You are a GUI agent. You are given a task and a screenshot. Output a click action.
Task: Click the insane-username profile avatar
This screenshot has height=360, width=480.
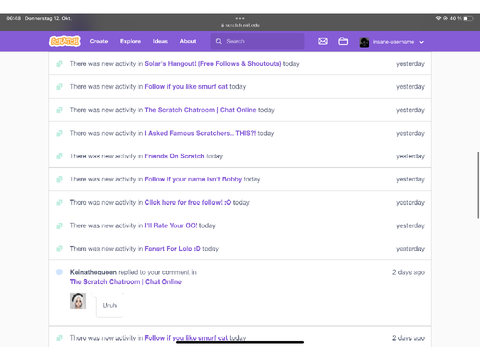[x=364, y=42]
